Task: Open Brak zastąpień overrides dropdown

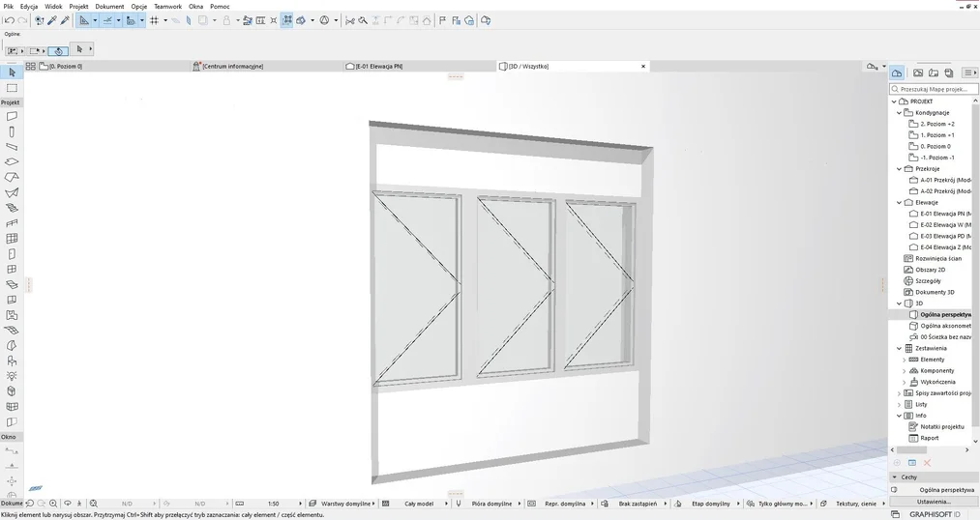Action: 635,504
